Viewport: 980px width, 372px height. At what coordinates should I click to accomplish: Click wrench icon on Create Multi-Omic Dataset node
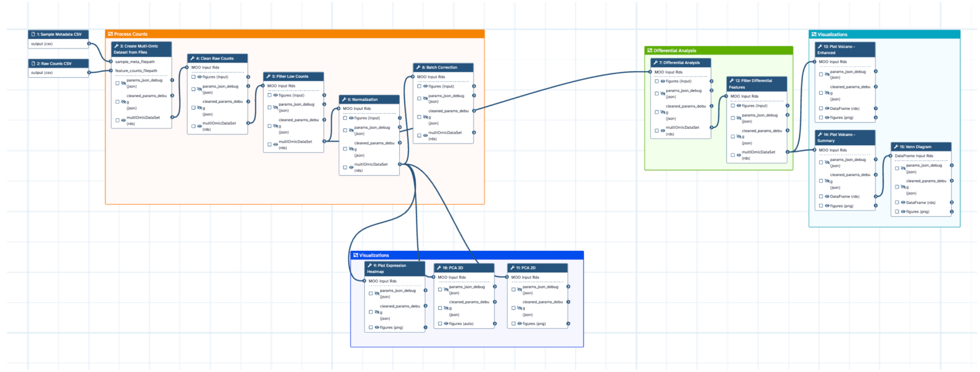[116, 46]
